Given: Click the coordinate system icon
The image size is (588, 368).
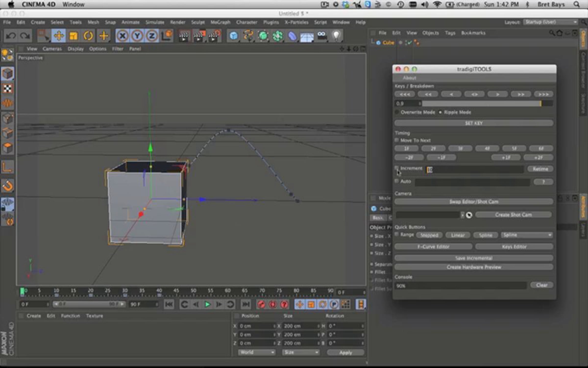Looking at the screenshot, I should 167,36.
